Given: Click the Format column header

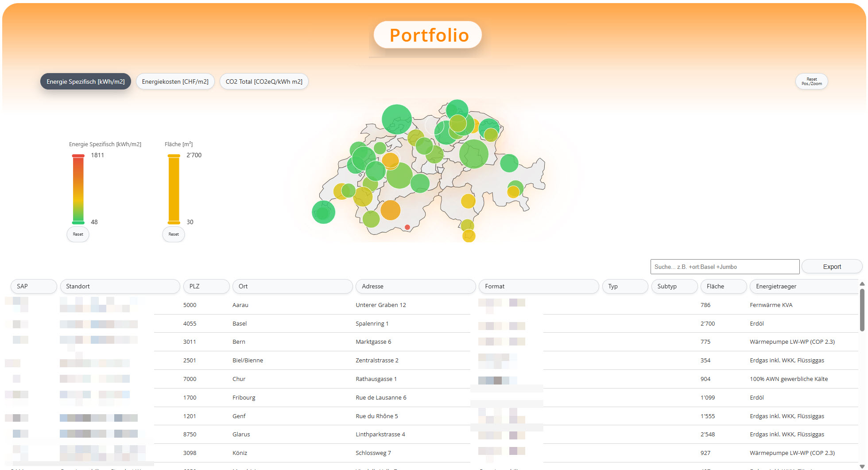Looking at the screenshot, I should [538, 286].
